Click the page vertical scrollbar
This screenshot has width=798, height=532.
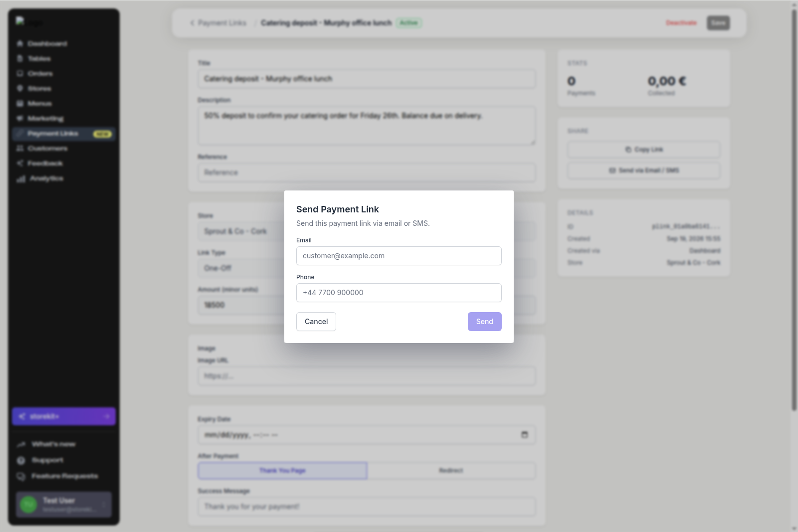794,209
